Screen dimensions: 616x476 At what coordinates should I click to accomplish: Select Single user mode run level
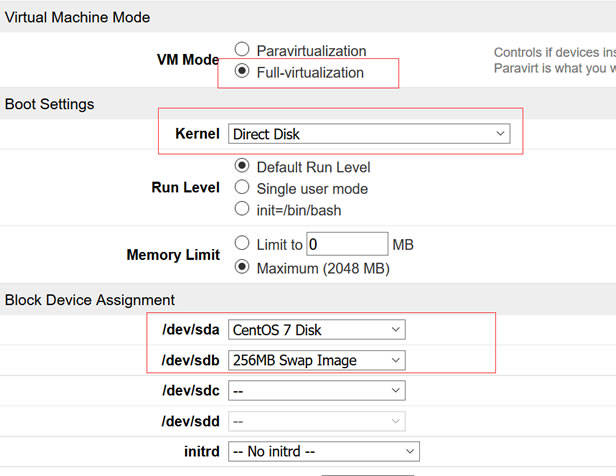(242, 187)
